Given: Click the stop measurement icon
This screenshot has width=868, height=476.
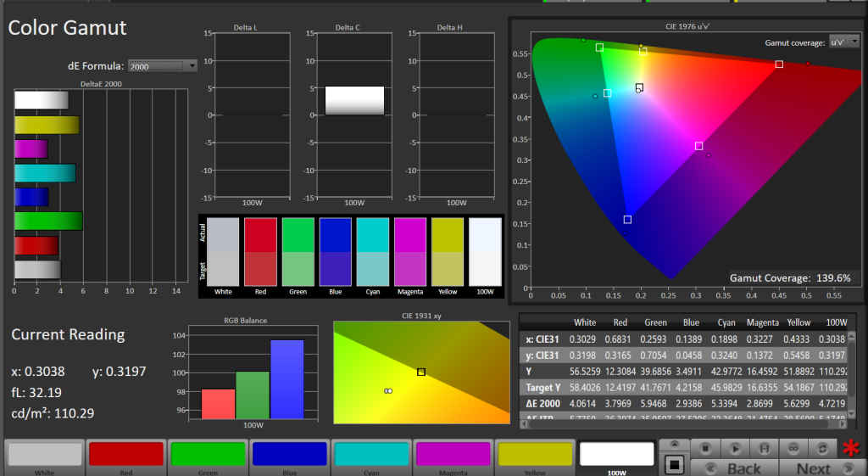Looking at the screenshot, I should pos(704,447).
